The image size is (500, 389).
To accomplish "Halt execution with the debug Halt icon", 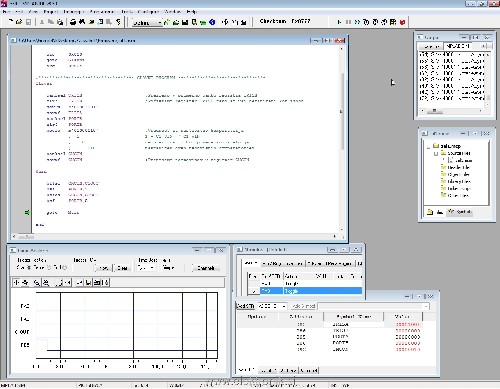I will 348,22.
